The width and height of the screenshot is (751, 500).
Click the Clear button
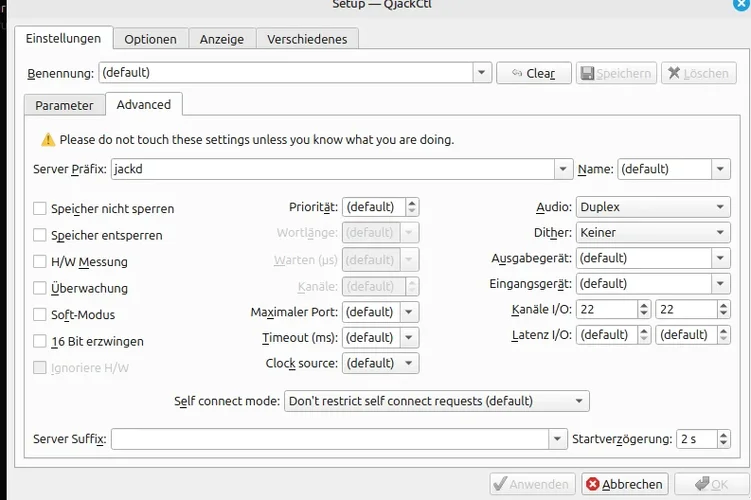click(534, 73)
